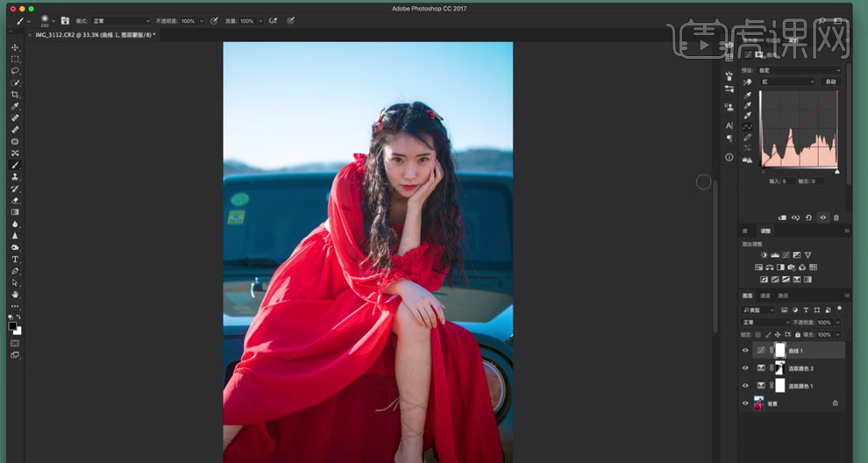Open the layer filter 类型 dropdown
The width and height of the screenshot is (868, 463).
tap(759, 310)
